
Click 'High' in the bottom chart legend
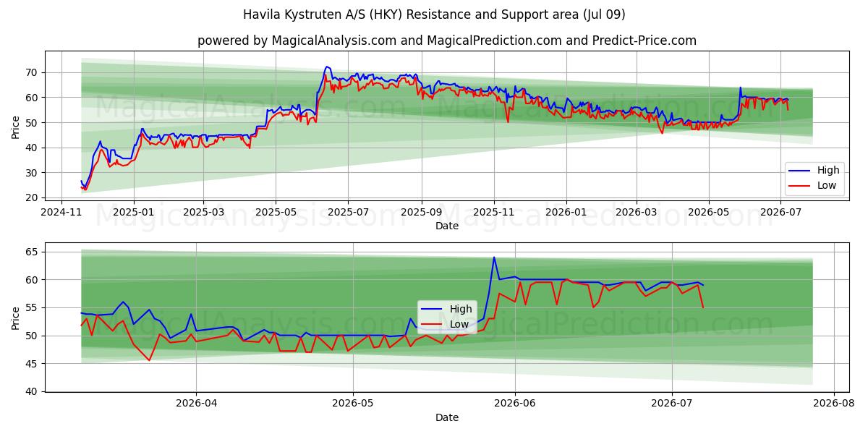[x=461, y=309]
